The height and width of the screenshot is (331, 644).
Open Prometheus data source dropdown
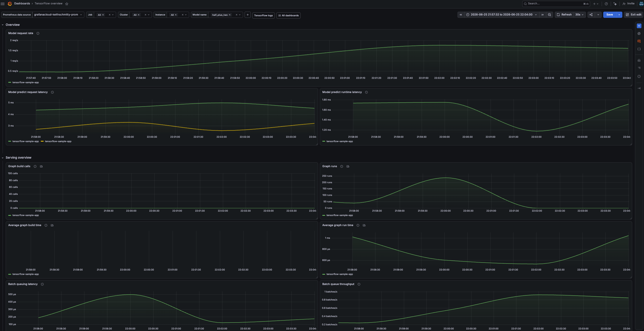[x=58, y=15]
